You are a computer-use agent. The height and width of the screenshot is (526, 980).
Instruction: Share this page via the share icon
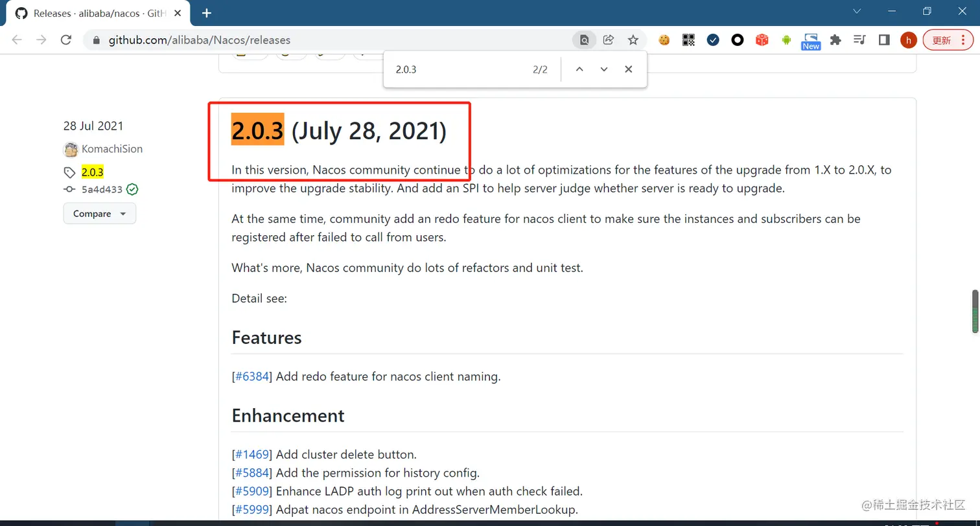coord(609,40)
